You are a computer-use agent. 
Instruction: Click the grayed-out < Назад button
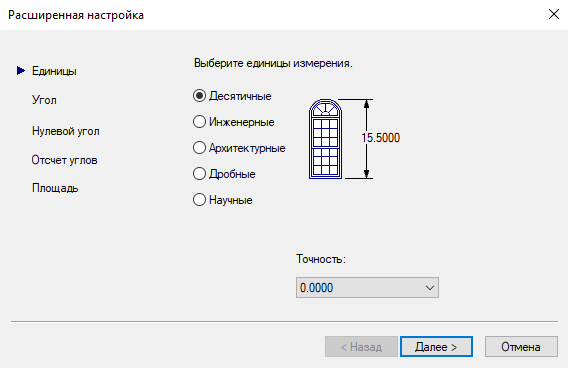pos(361,347)
